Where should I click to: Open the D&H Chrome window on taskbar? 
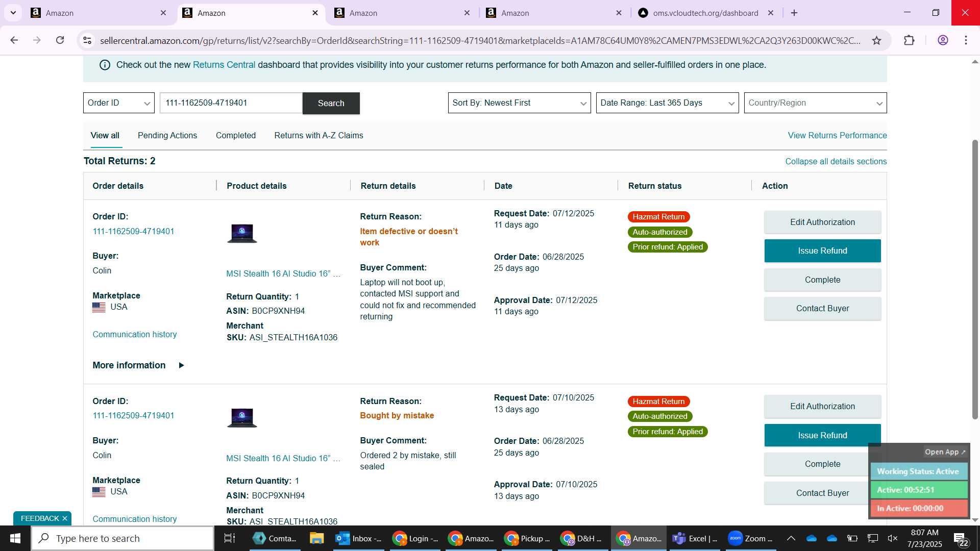[x=583, y=538]
